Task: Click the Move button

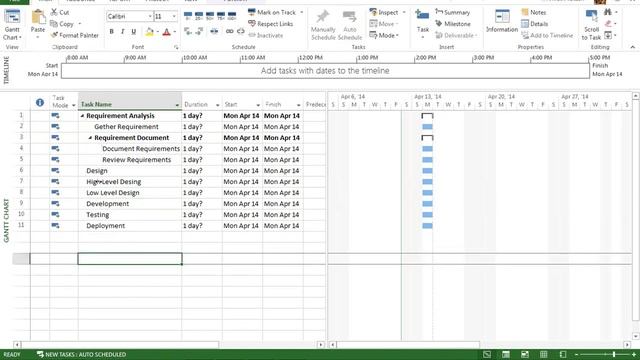Action: coord(384,24)
